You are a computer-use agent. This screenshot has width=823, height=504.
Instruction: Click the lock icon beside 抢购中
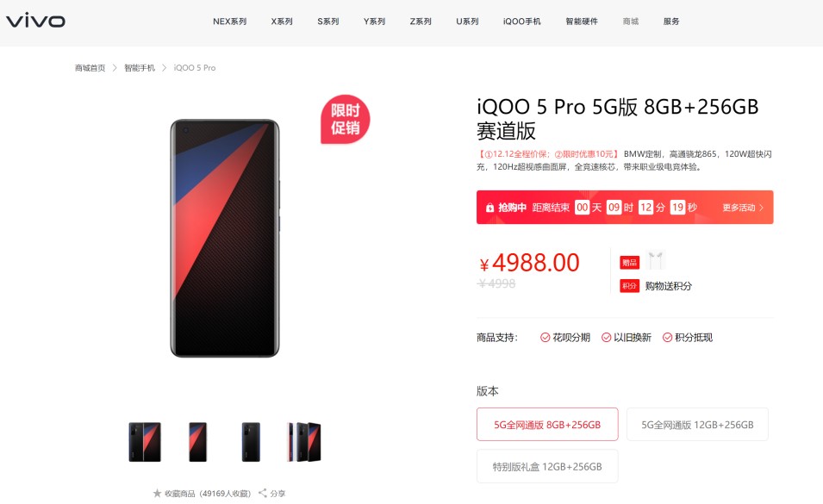(x=489, y=208)
